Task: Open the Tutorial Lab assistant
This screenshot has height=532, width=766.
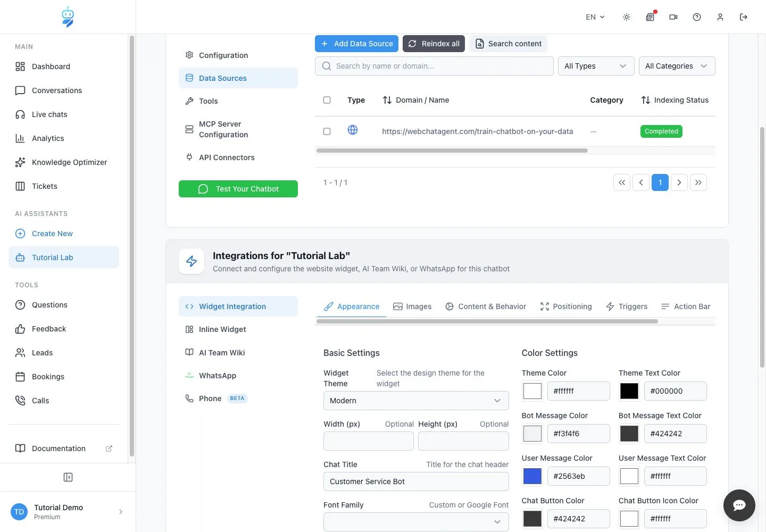Action: coord(64,257)
